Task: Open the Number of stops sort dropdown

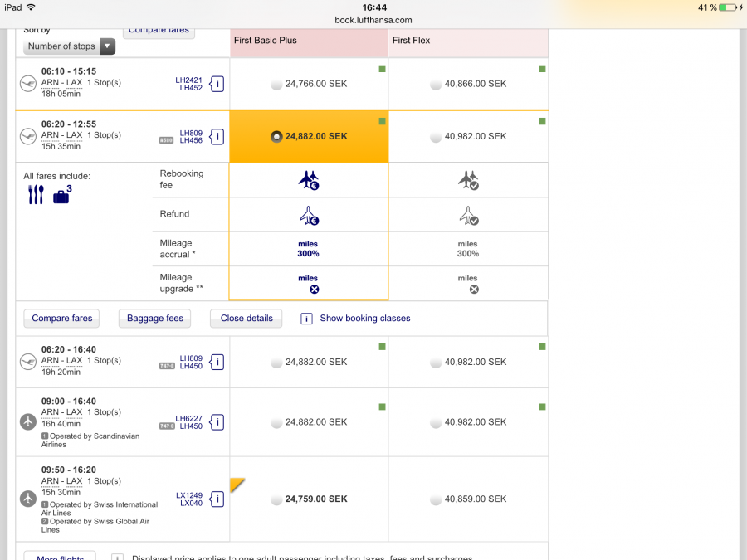Action: [69, 46]
